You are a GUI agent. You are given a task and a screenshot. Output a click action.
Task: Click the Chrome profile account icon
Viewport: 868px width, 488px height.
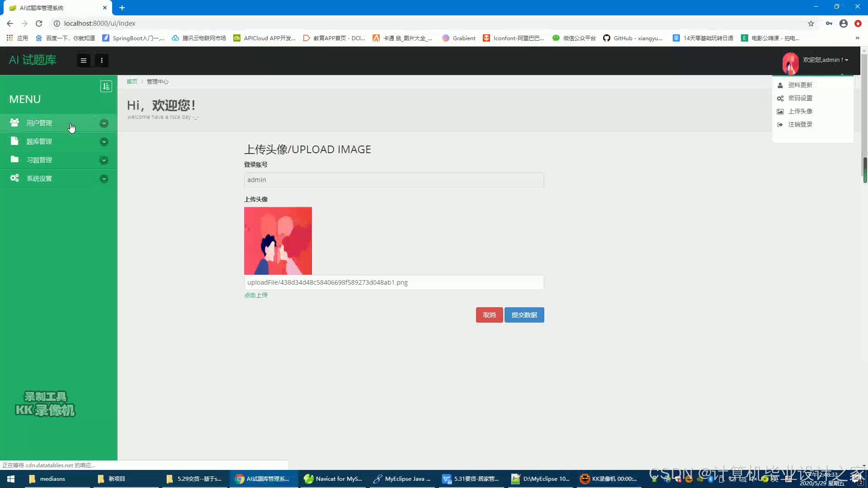[844, 23]
